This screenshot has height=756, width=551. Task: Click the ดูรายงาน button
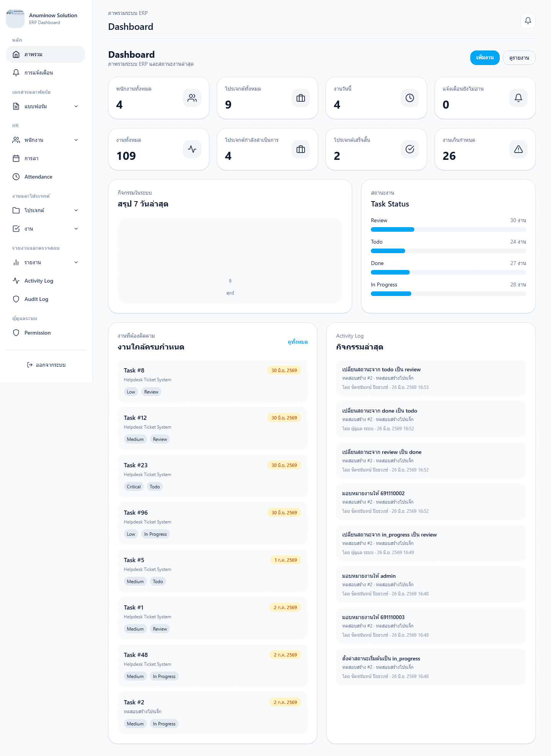519,58
